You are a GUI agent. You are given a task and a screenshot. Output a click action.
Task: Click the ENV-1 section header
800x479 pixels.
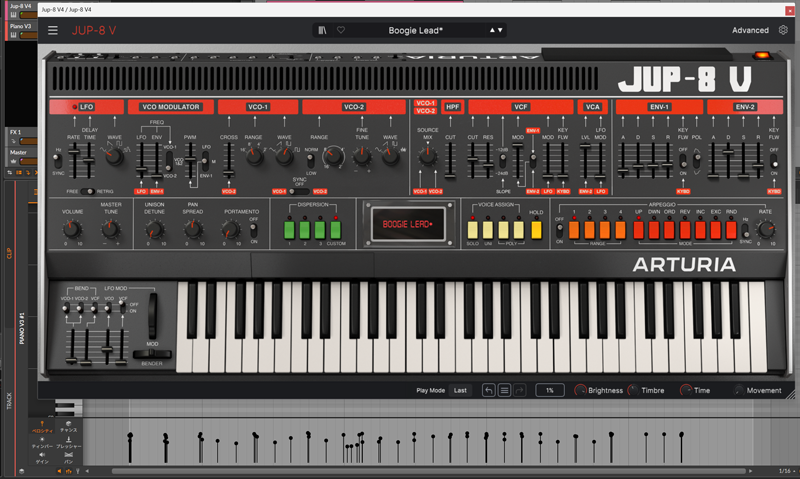659,107
